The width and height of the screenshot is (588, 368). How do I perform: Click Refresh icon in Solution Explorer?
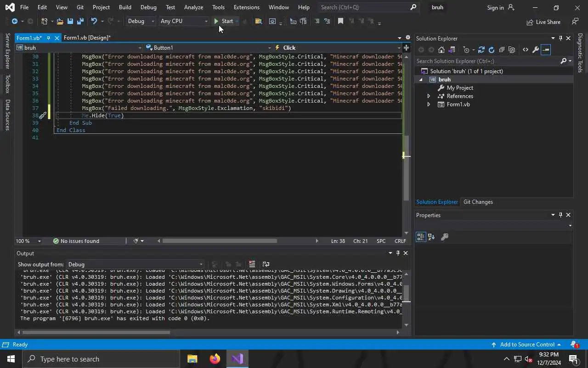pos(492,50)
